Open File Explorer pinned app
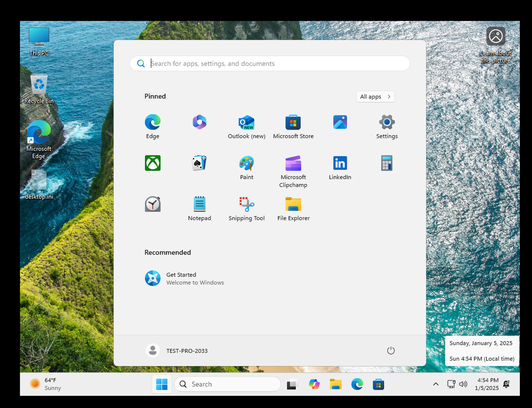Image resolution: width=532 pixels, height=408 pixels. 293,209
